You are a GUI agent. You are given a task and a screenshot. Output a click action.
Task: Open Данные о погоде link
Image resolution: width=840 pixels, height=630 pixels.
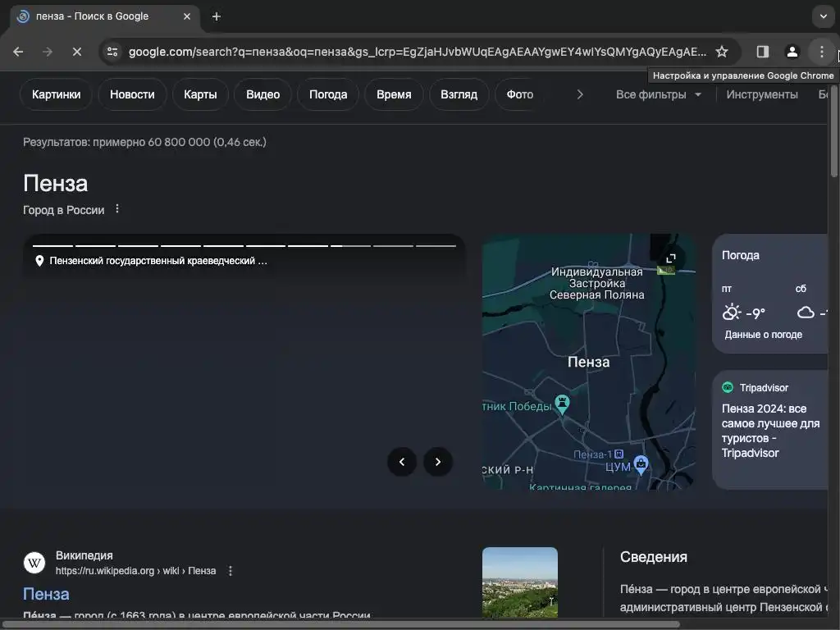[763, 335]
